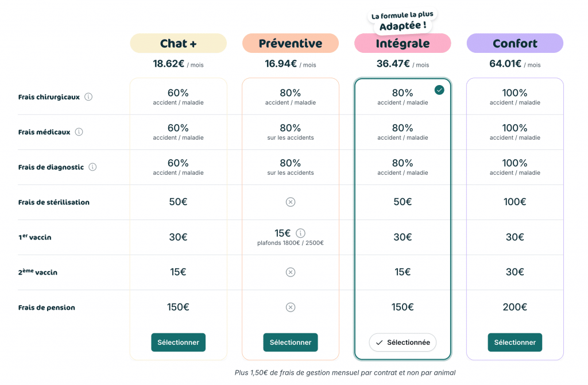Click the 50€ stérilisation cell in Intégrale column

point(403,202)
